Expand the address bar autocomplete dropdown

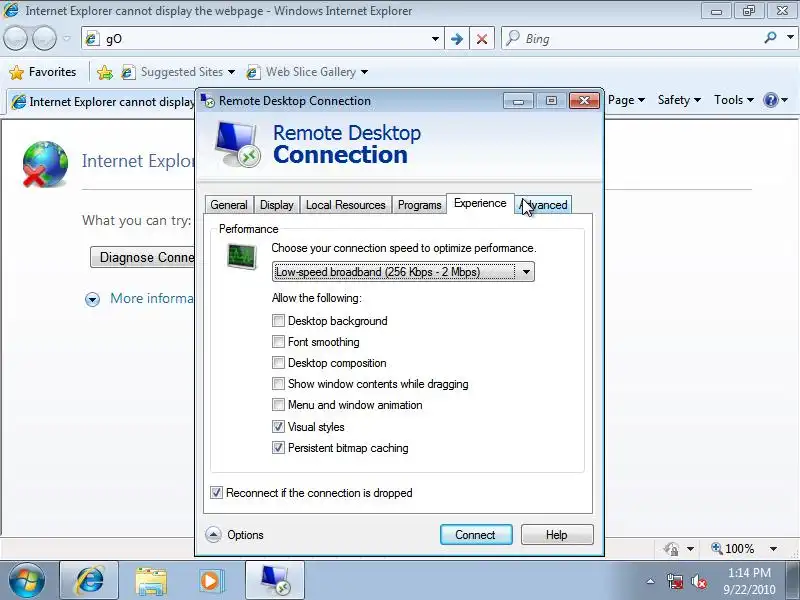[435, 39]
